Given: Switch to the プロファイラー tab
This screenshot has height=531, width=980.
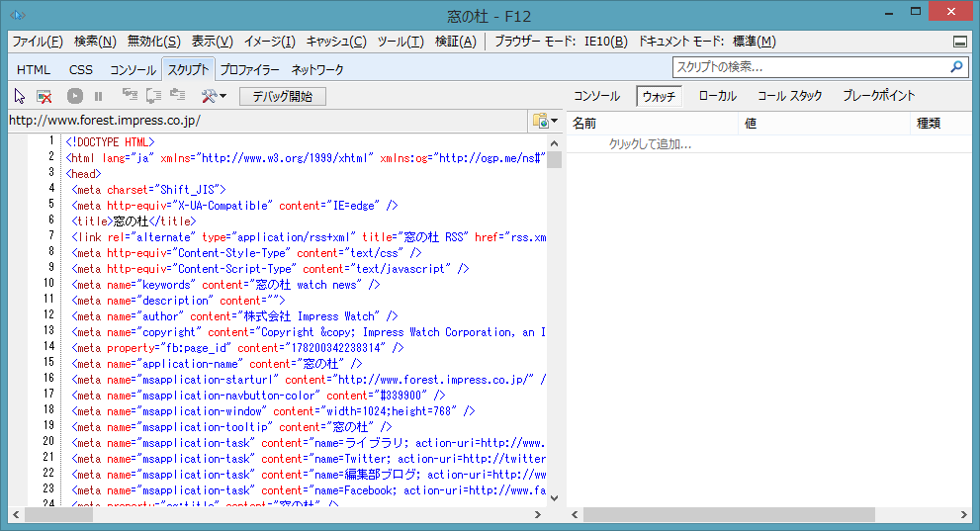Looking at the screenshot, I should pos(249,69).
